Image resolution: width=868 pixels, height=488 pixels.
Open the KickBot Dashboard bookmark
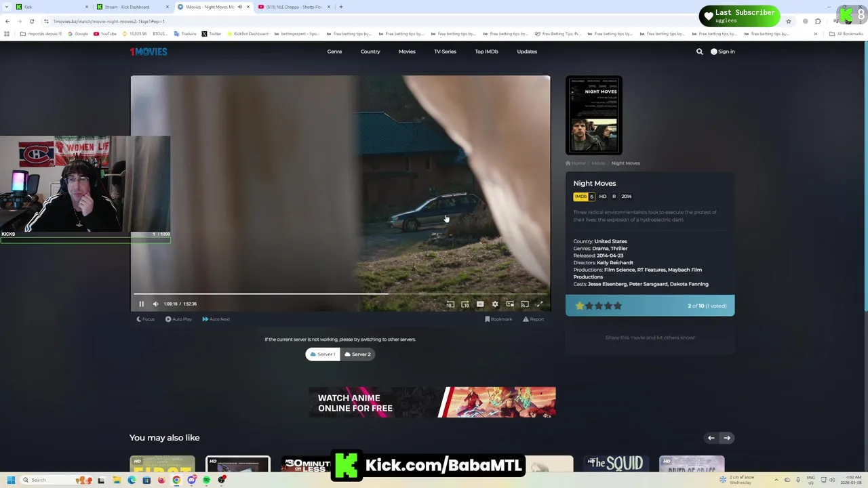pyautogui.click(x=248, y=34)
